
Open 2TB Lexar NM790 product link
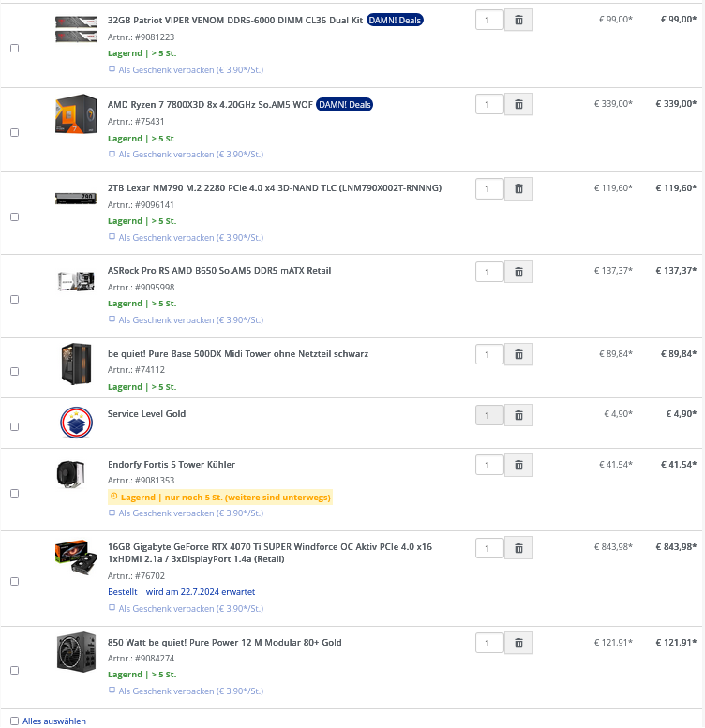pyautogui.click(x=275, y=188)
